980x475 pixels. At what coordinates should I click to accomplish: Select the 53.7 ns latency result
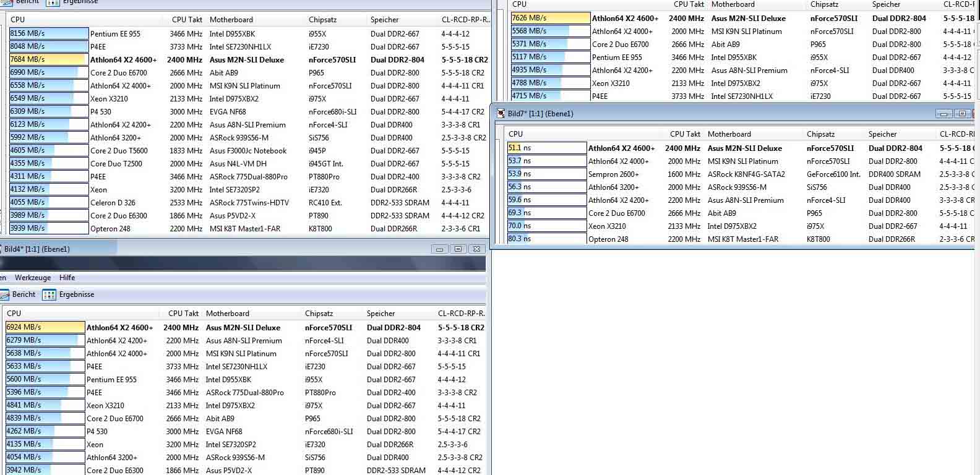(547, 161)
